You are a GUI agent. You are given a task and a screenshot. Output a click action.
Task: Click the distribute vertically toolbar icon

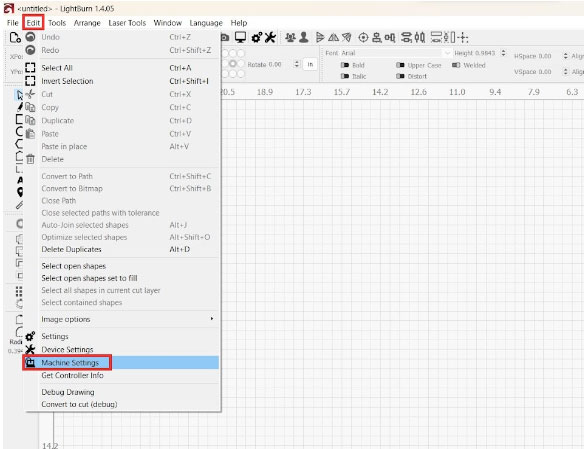click(x=420, y=37)
